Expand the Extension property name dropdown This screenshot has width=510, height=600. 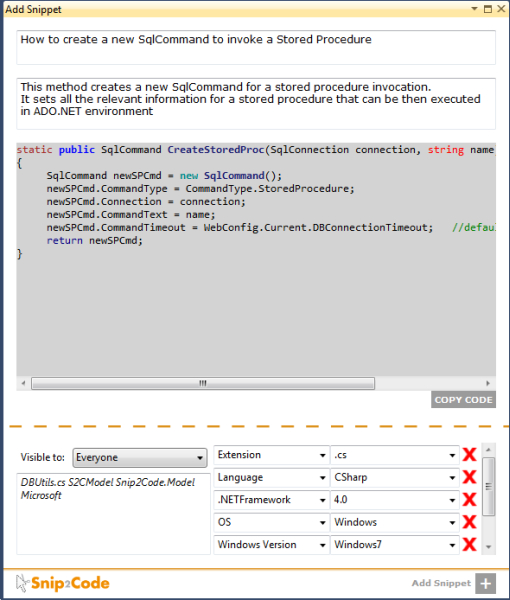[x=272, y=455]
